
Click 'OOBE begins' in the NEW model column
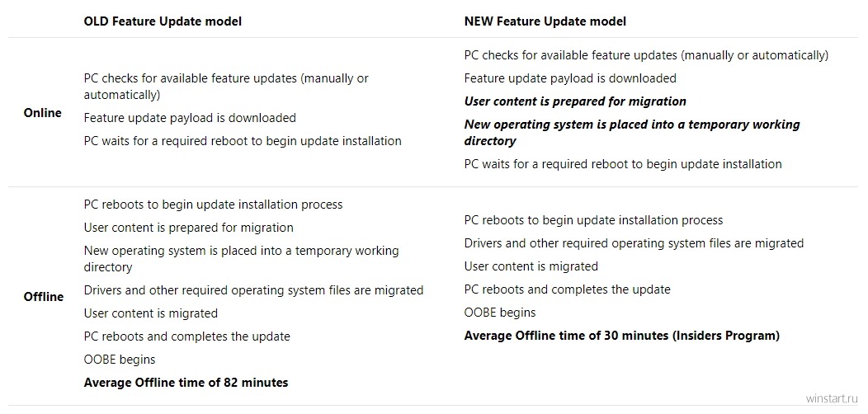click(500, 313)
